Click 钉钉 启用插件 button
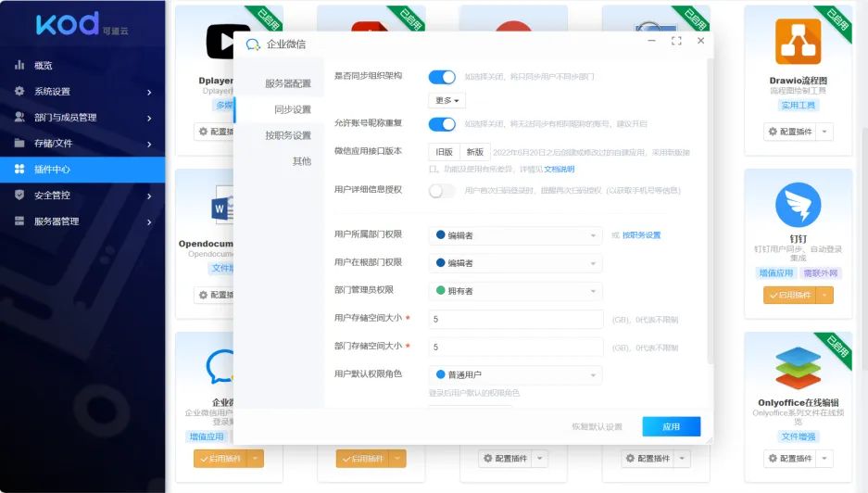 click(790, 296)
